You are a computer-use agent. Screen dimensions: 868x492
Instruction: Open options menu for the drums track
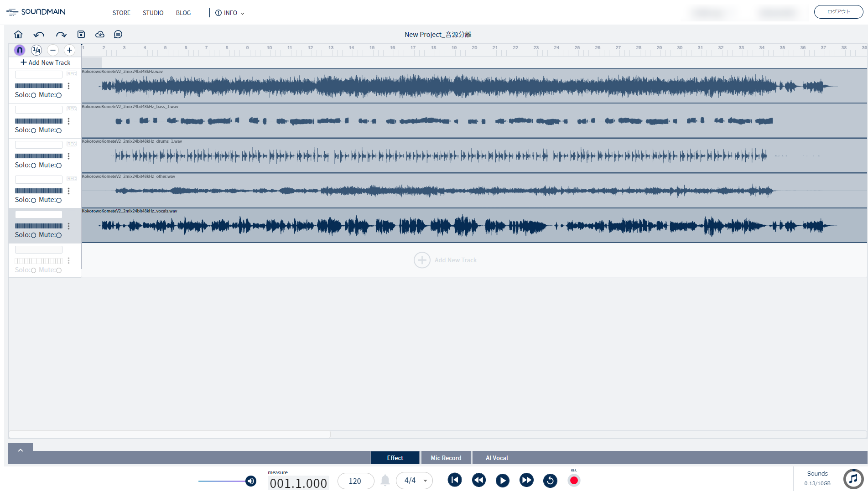tap(69, 156)
